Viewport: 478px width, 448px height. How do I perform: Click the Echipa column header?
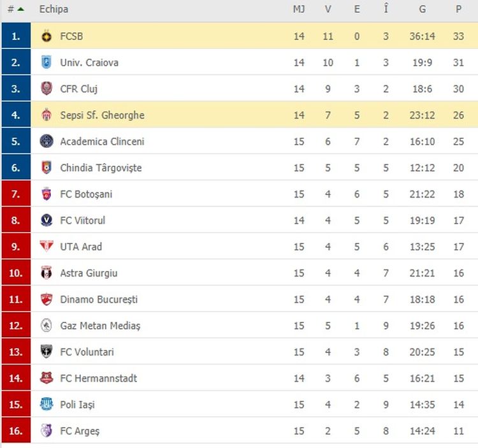coord(54,10)
